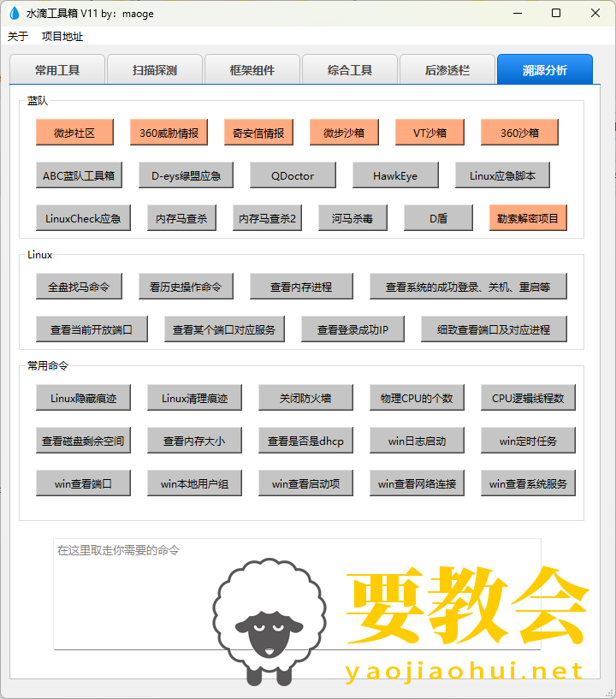Click the win查看网络连接 button

pos(417,483)
